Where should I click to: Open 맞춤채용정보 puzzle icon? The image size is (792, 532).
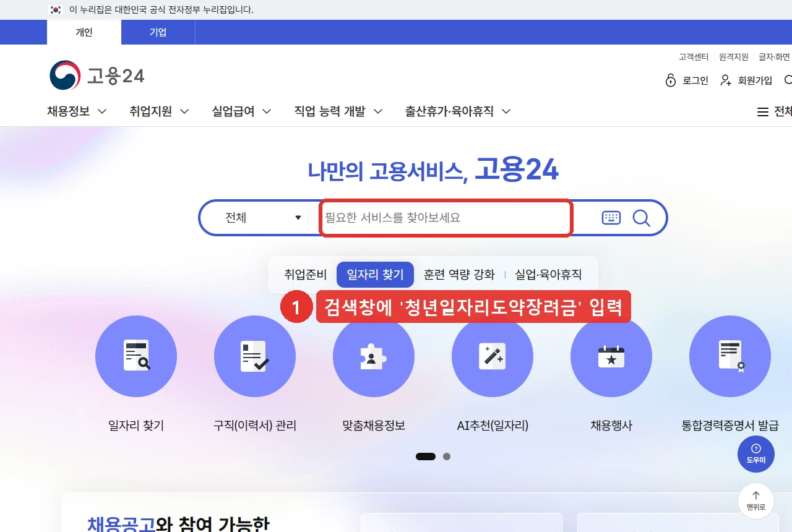tap(374, 356)
